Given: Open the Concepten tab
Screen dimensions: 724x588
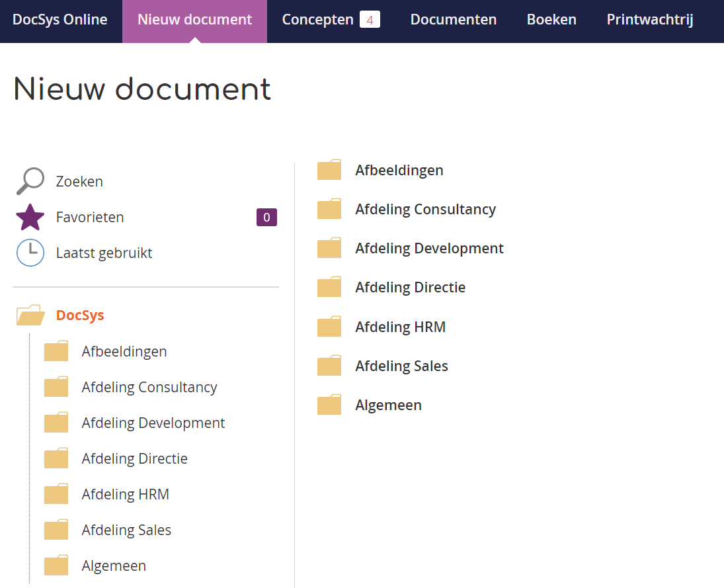Looking at the screenshot, I should pyautogui.click(x=318, y=20).
